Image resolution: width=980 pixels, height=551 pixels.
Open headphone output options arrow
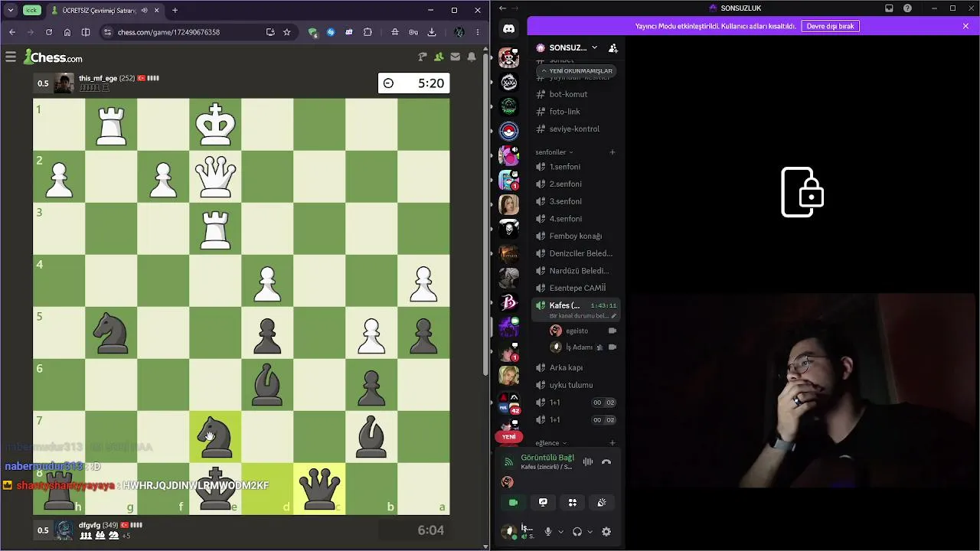(x=590, y=532)
